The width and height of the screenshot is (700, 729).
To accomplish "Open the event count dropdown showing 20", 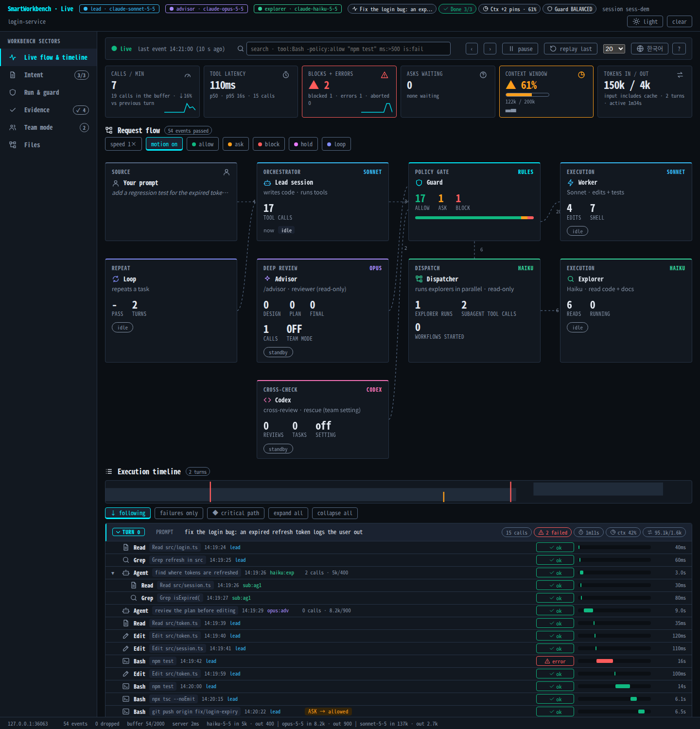I will tap(614, 49).
